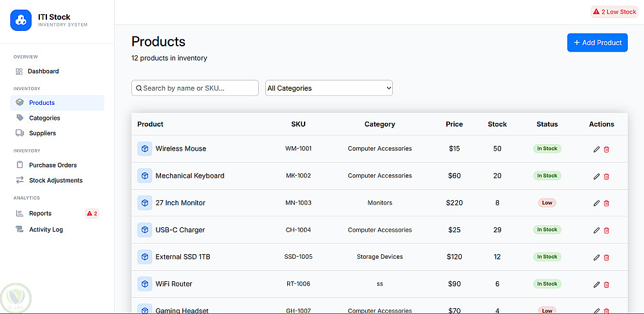Click the 2 Low Stock alert badge
This screenshot has height=314, width=644.
(x=614, y=12)
